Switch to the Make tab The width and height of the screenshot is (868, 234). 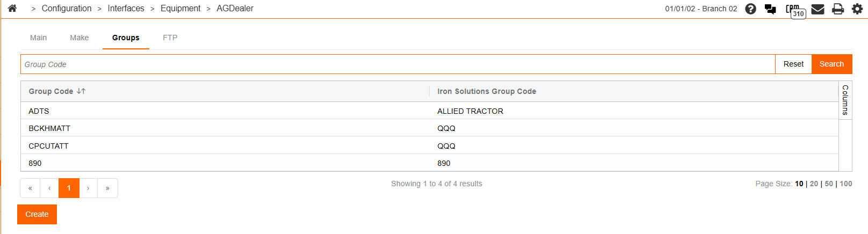79,38
